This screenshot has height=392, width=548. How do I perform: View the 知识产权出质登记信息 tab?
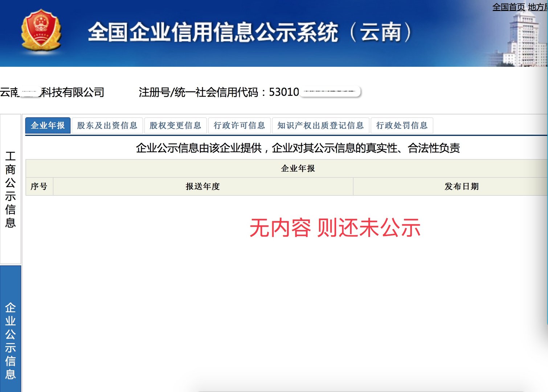coord(321,125)
